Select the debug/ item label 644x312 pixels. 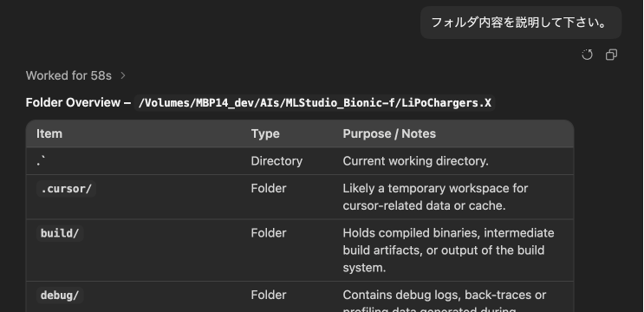click(x=60, y=296)
